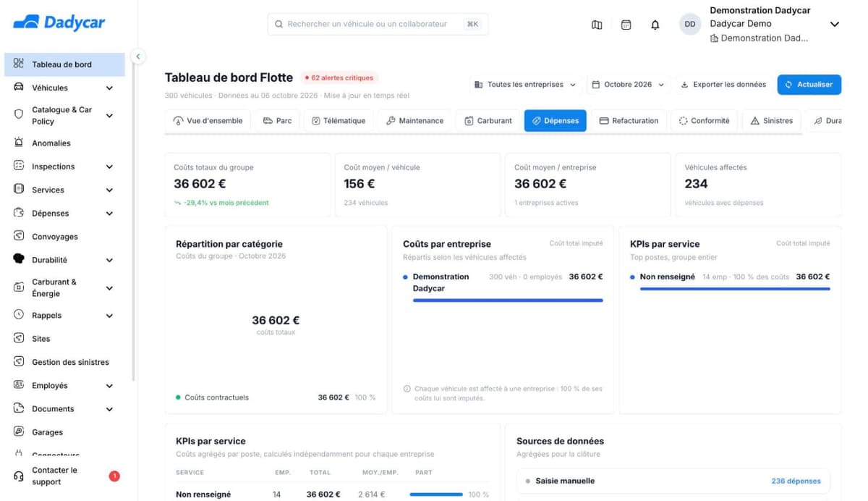Expand the Employés chevron

109,386
